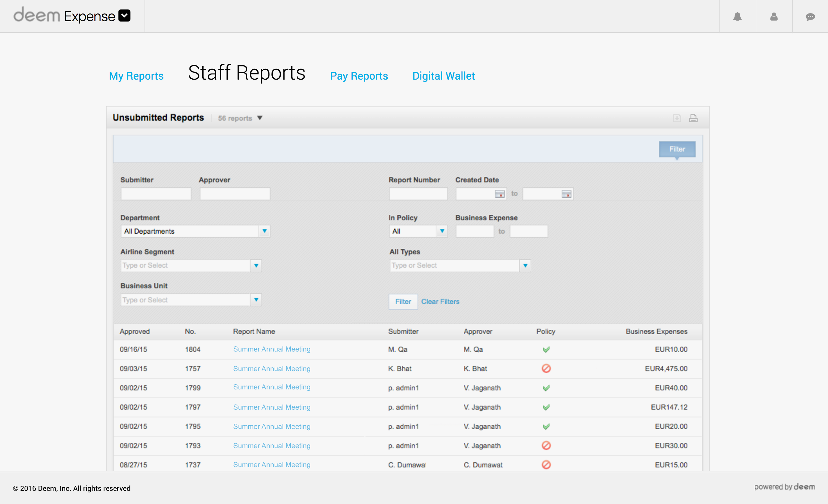Open the In Policy All dropdown
This screenshot has width=828, height=504.
tap(418, 231)
